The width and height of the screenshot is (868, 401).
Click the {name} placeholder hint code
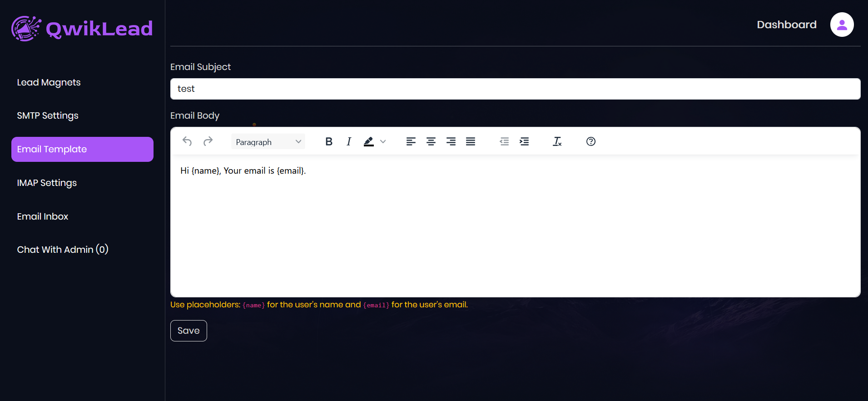254,305
